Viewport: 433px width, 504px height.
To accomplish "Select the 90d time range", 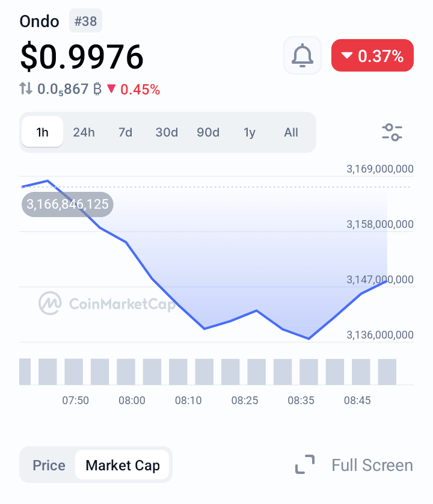I will click(208, 132).
